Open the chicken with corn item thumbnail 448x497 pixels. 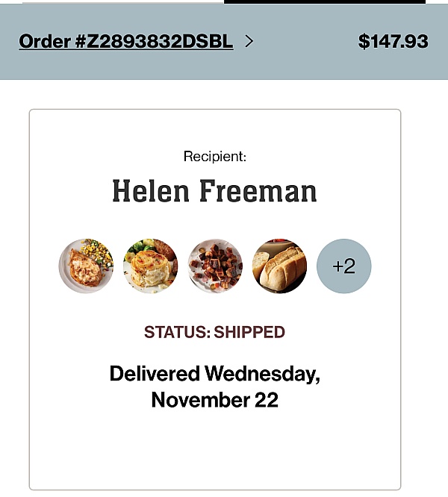(x=86, y=266)
